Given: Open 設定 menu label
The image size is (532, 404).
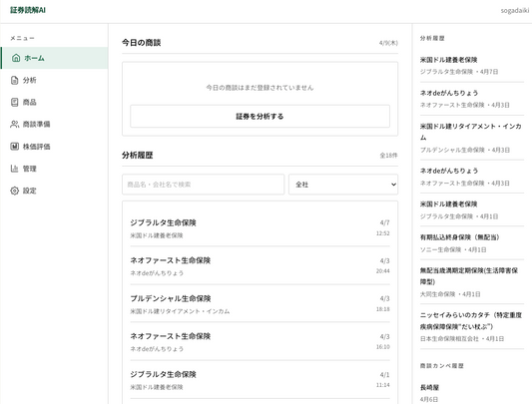Looking at the screenshot, I should pyautogui.click(x=30, y=191).
